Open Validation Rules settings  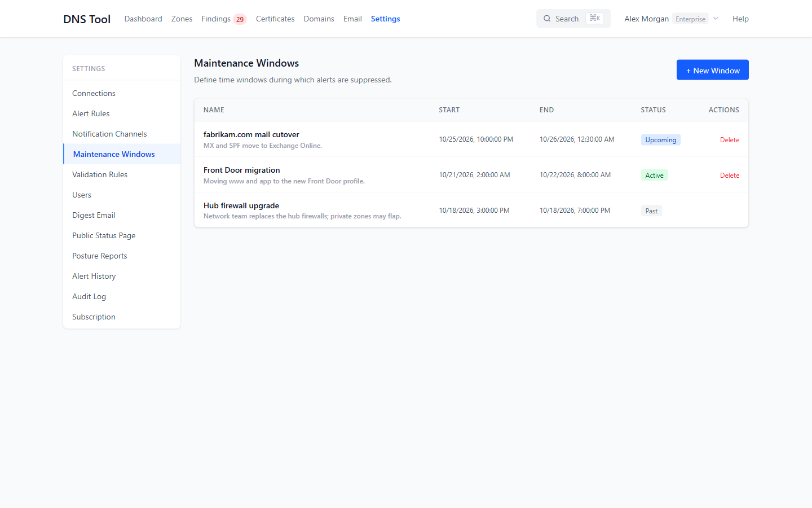click(x=122, y=174)
